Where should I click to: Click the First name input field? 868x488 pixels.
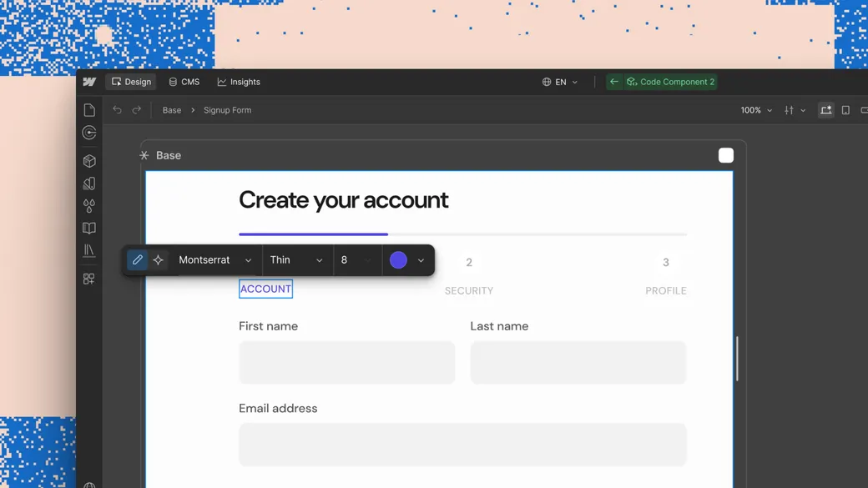point(347,362)
